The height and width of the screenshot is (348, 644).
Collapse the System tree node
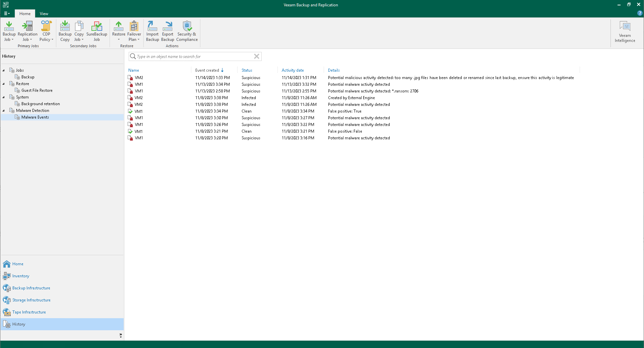4,97
